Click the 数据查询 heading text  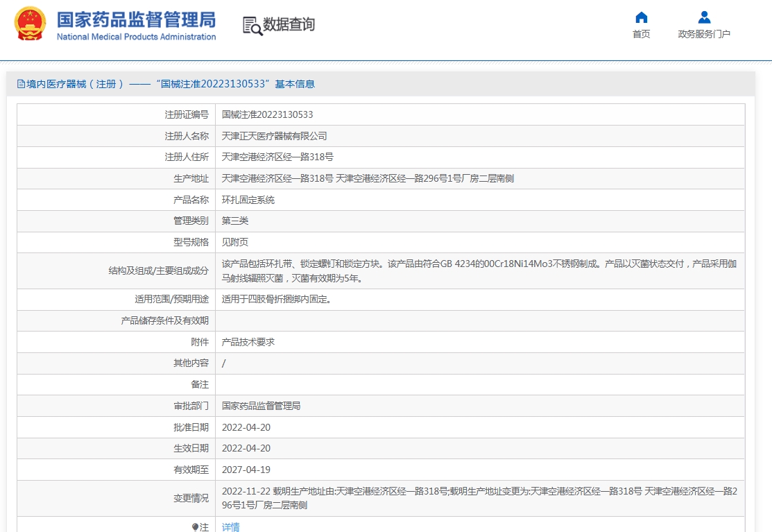tap(289, 24)
